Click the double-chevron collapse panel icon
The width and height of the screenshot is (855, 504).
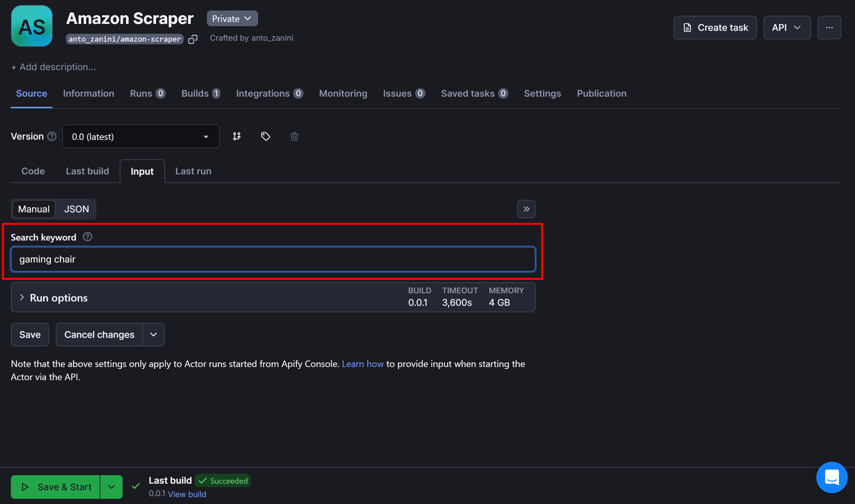tap(526, 209)
